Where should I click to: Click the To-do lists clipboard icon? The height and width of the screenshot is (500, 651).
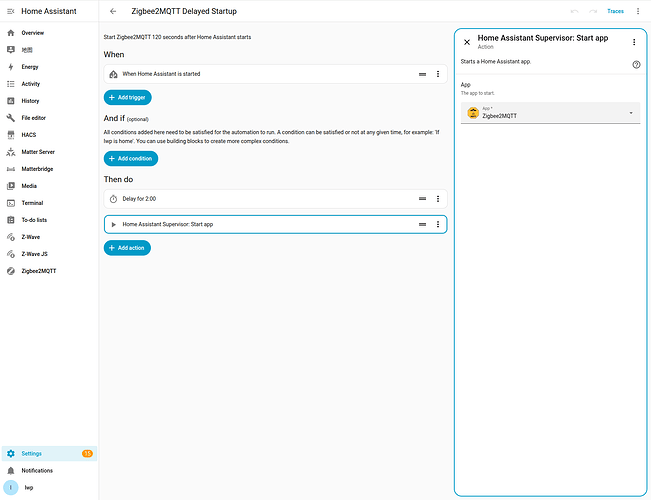pyautogui.click(x=11, y=220)
